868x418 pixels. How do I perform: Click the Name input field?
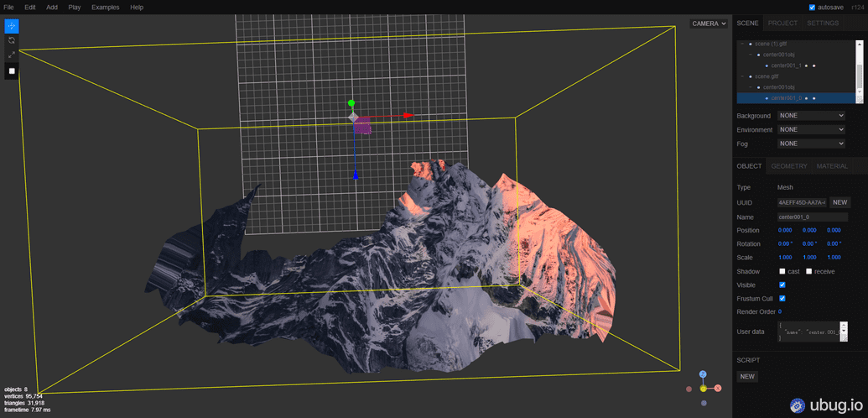click(813, 217)
